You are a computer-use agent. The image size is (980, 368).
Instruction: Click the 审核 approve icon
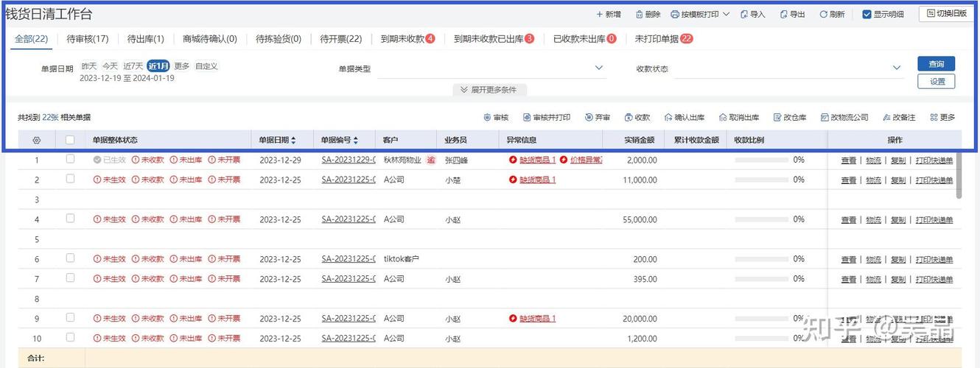[x=487, y=118]
